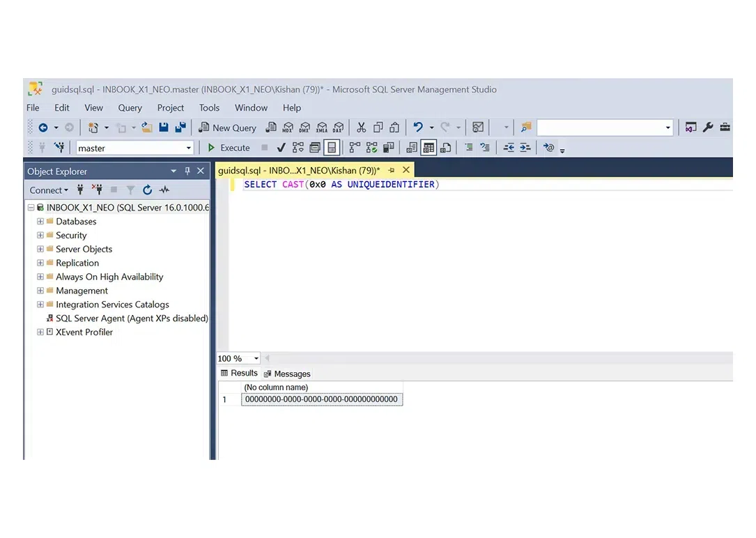Screen dimensions: 756x538
Task: Open the File menu
Action: click(x=33, y=107)
